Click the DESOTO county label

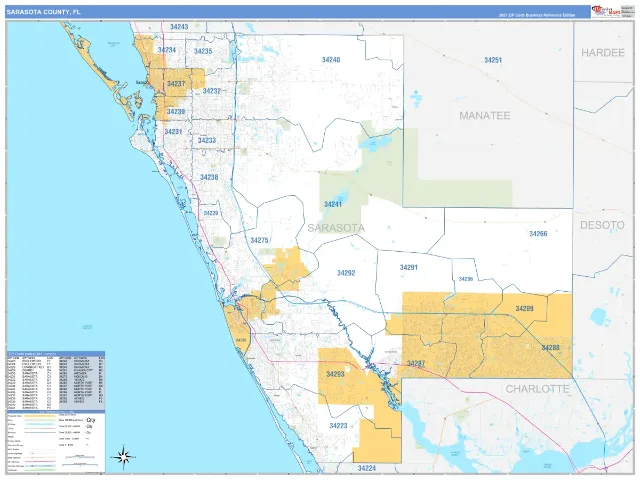(602, 225)
